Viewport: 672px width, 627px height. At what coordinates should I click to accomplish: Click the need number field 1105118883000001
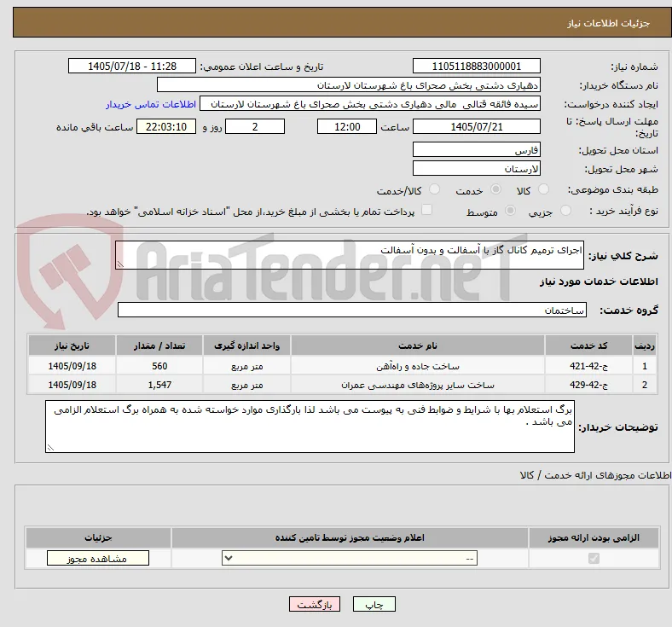point(476,66)
